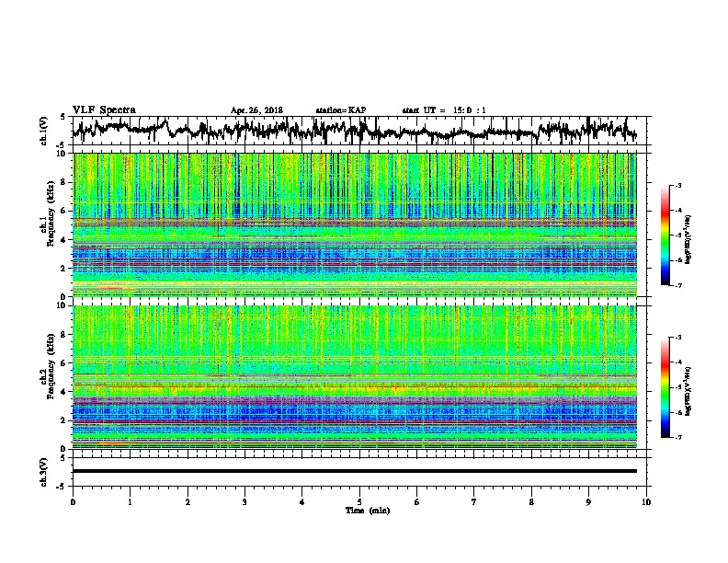728x563 pixels.
Task: Click the ch.1 color bar log(PSD) label
Action: [688, 239]
